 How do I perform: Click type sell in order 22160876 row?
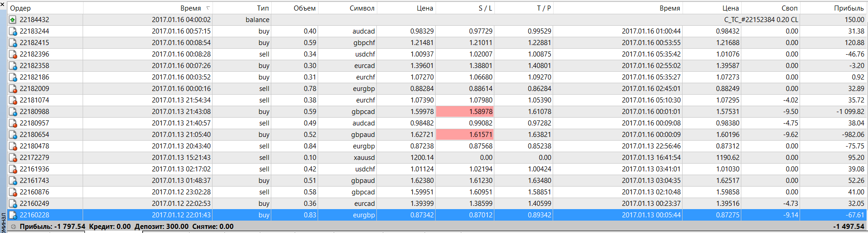pos(264,192)
